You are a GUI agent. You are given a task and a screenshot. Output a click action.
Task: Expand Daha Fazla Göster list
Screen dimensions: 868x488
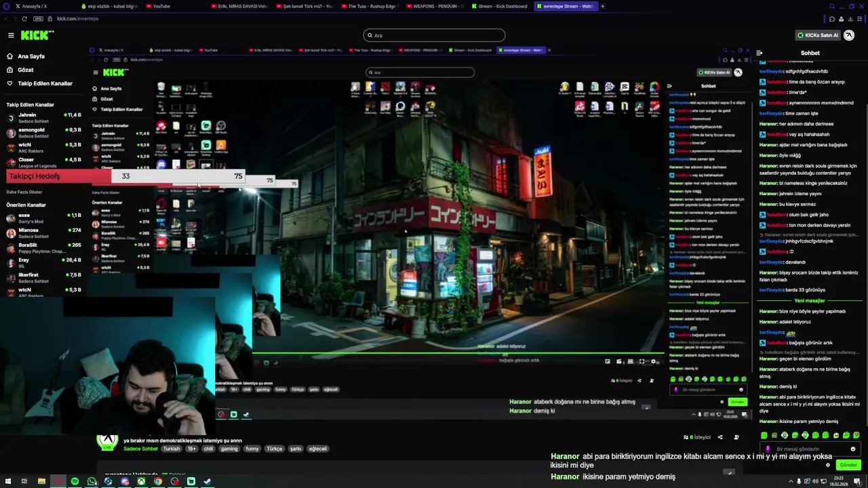point(24,192)
